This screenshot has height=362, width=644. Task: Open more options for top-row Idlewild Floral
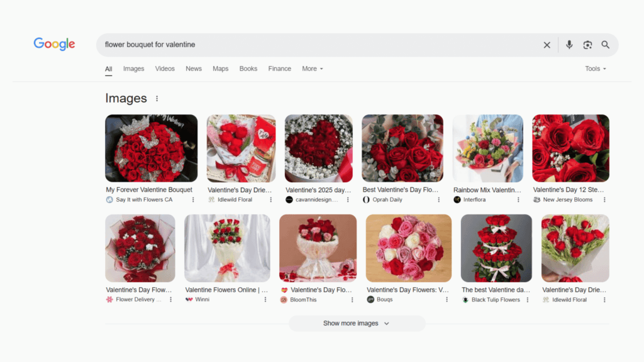pyautogui.click(x=270, y=200)
